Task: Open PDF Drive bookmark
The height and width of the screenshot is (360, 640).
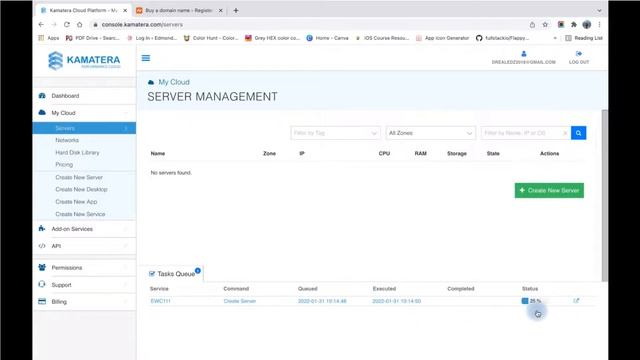Action: pos(93,38)
